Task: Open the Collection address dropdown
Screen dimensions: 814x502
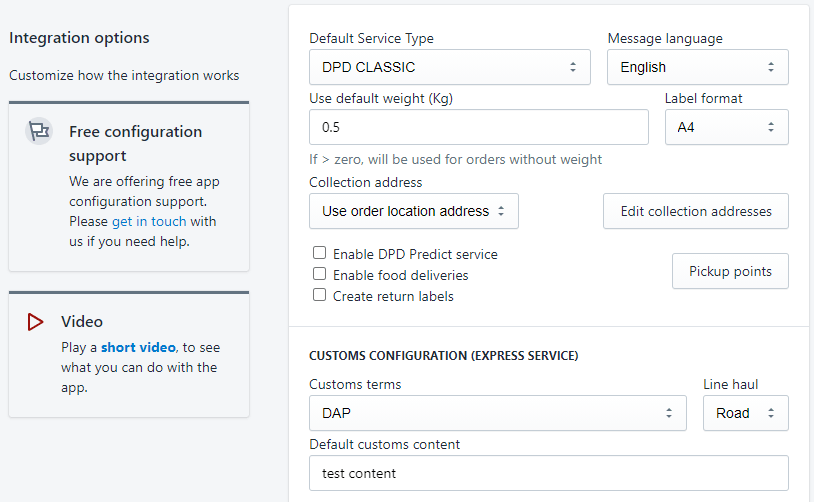Action: (x=413, y=211)
